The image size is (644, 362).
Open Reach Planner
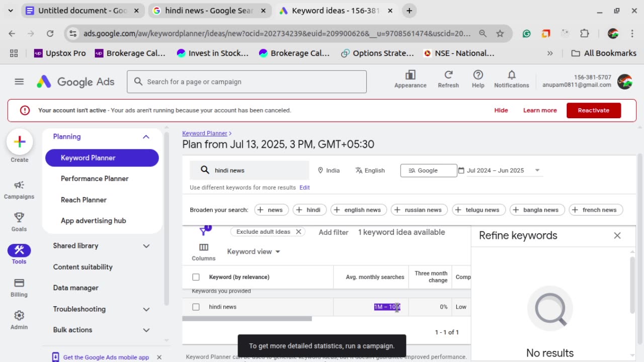click(84, 200)
